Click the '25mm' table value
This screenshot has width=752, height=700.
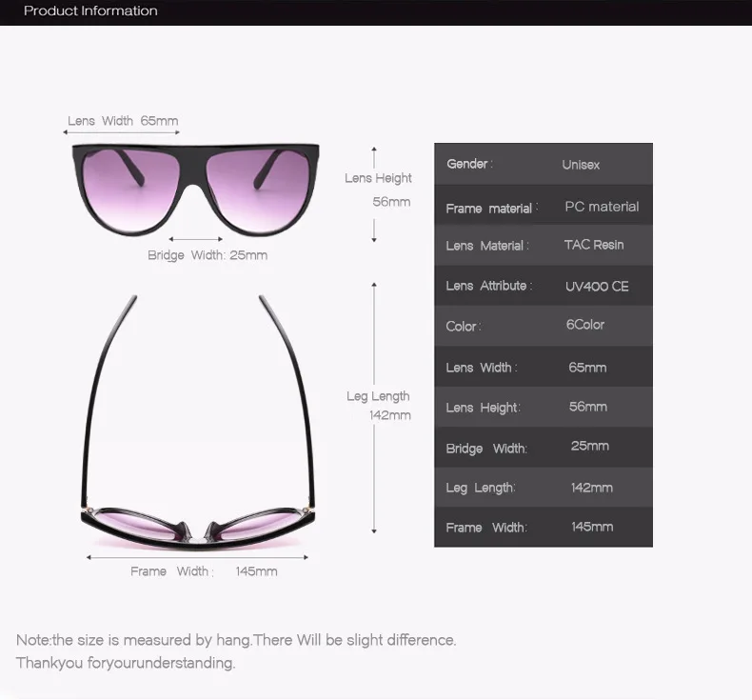[590, 446]
